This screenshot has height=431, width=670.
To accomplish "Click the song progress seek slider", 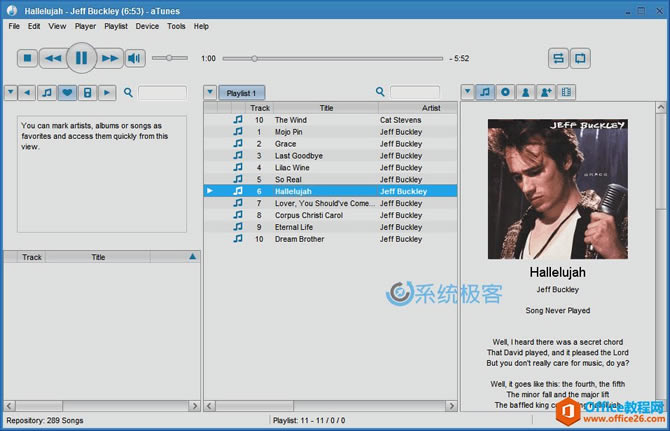I will [332, 59].
